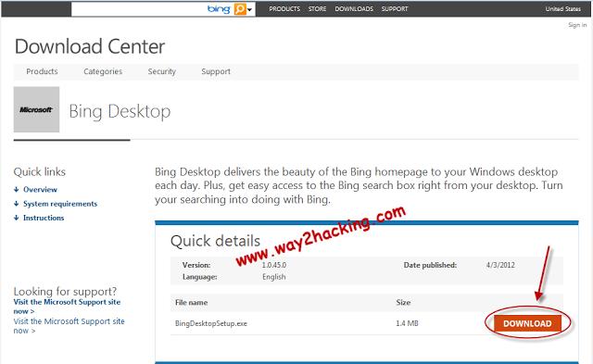Open the non-bold Visit the Microsoft Support site link
The image size is (593, 364).
69,326
